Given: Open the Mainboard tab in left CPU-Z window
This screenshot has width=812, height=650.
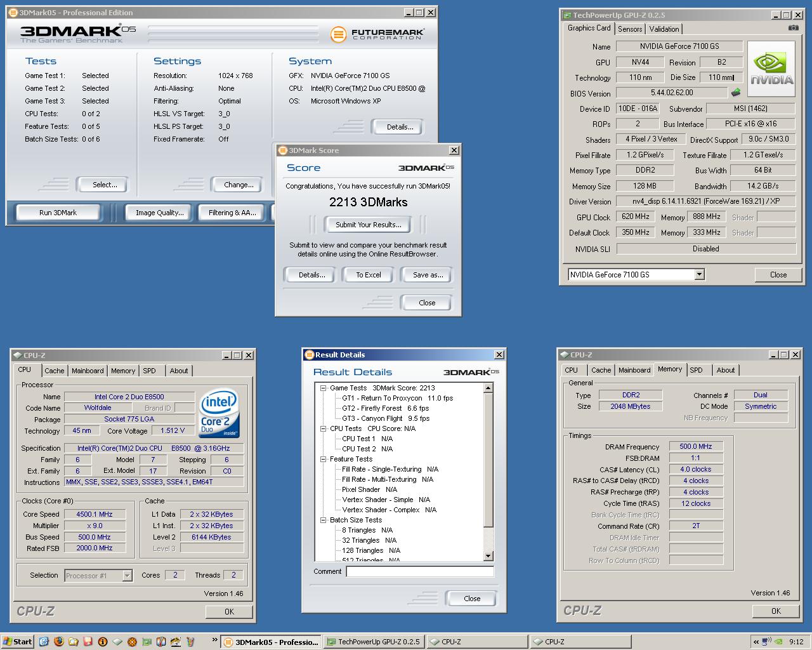Looking at the screenshot, I should point(88,371).
